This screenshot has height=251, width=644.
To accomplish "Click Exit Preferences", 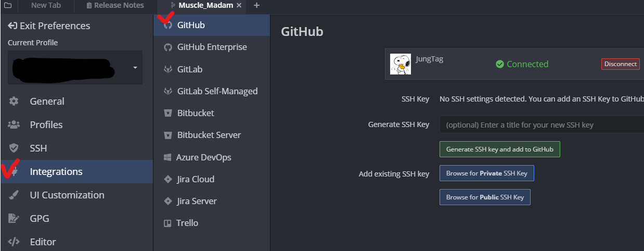I will [49, 26].
